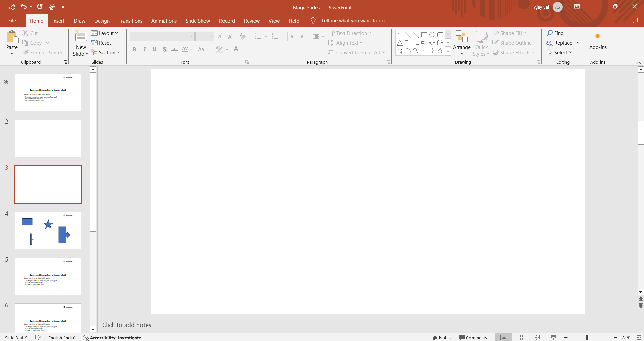Click the Find magnifier icon

pos(550,33)
